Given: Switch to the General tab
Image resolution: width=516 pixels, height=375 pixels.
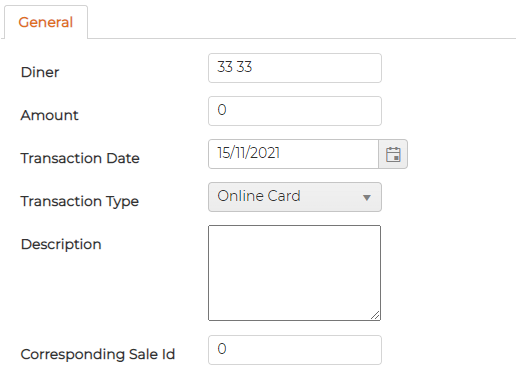Looking at the screenshot, I should (46, 22).
